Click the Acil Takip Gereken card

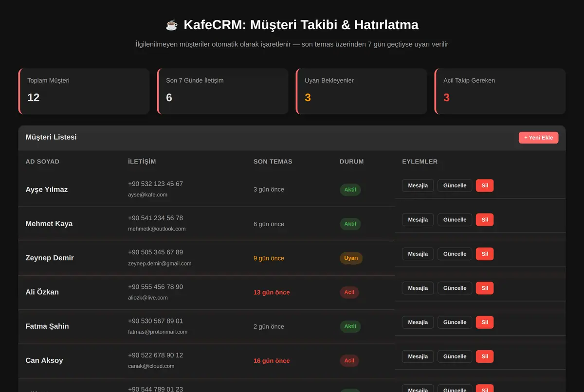500,91
